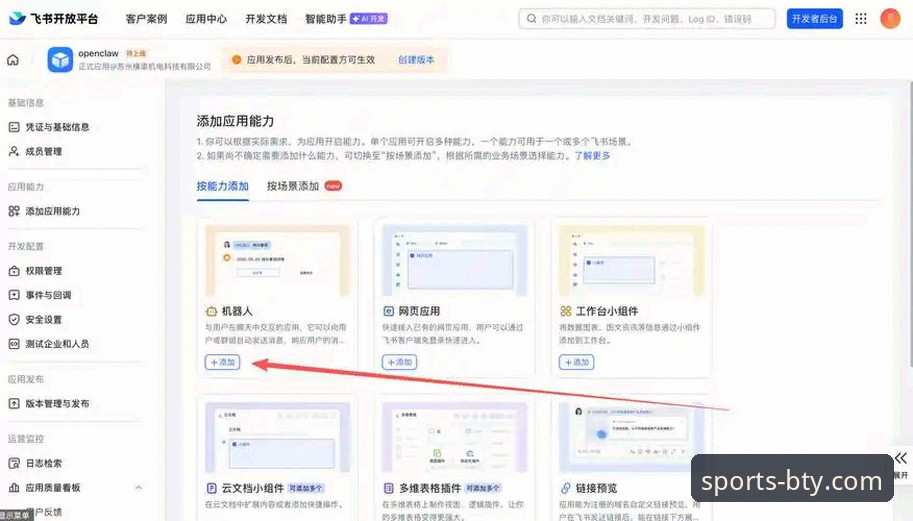913x521 pixels.
Task: Click the 了解更多 link
Action: pos(593,155)
